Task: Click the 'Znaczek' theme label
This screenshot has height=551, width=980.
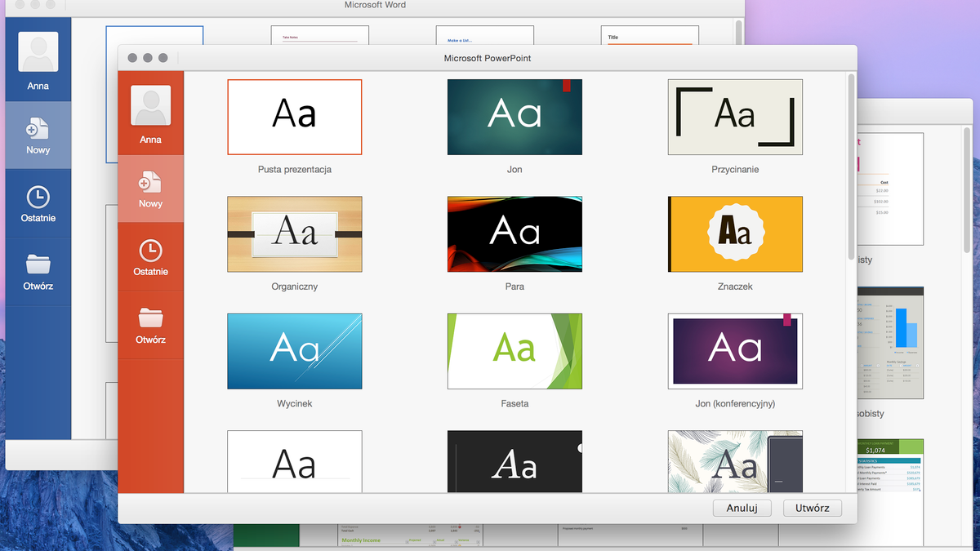Action: [735, 287]
